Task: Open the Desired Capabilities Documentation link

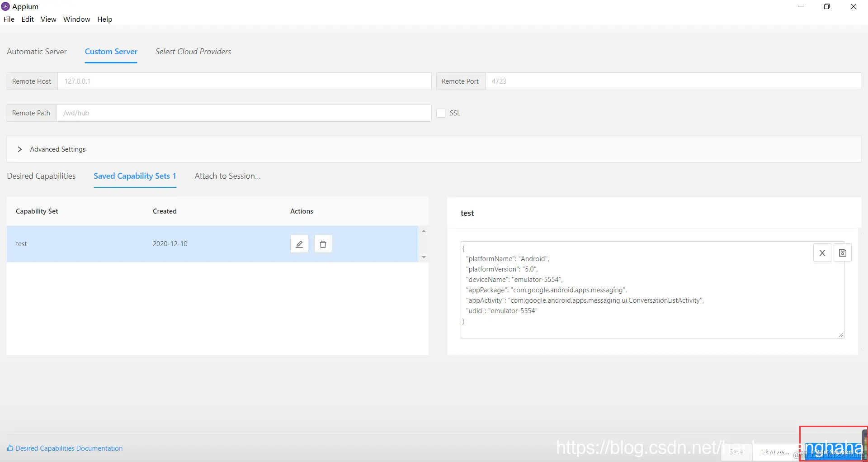Action: (69, 448)
